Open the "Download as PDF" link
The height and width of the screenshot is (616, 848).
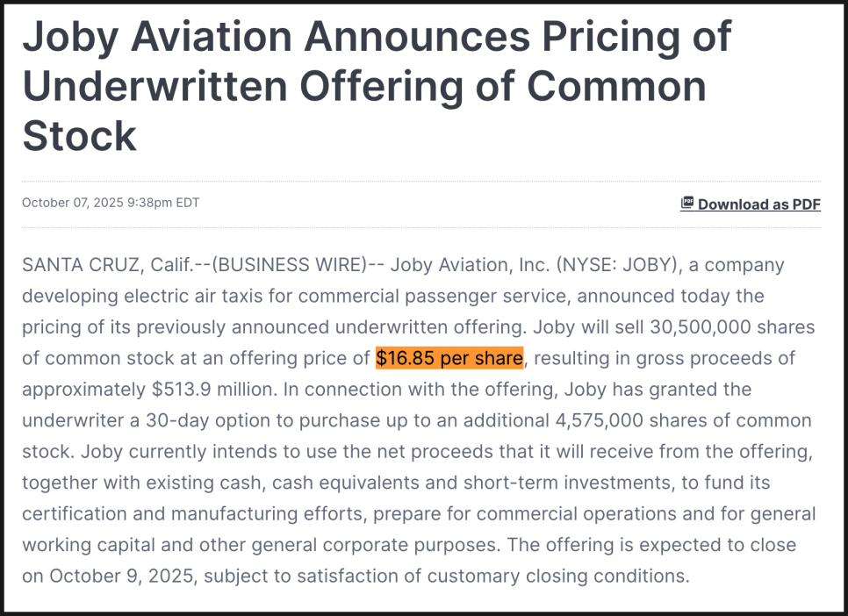(x=758, y=204)
